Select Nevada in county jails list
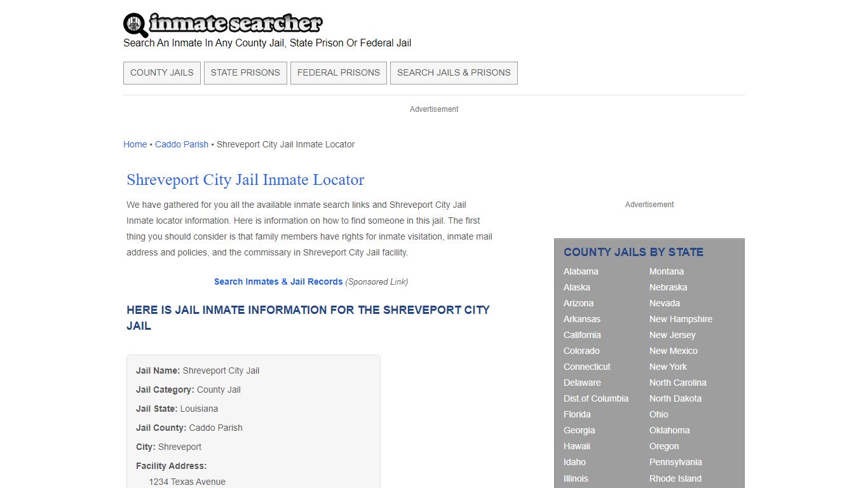Image resolution: width=868 pixels, height=488 pixels. click(x=665, y=303)
